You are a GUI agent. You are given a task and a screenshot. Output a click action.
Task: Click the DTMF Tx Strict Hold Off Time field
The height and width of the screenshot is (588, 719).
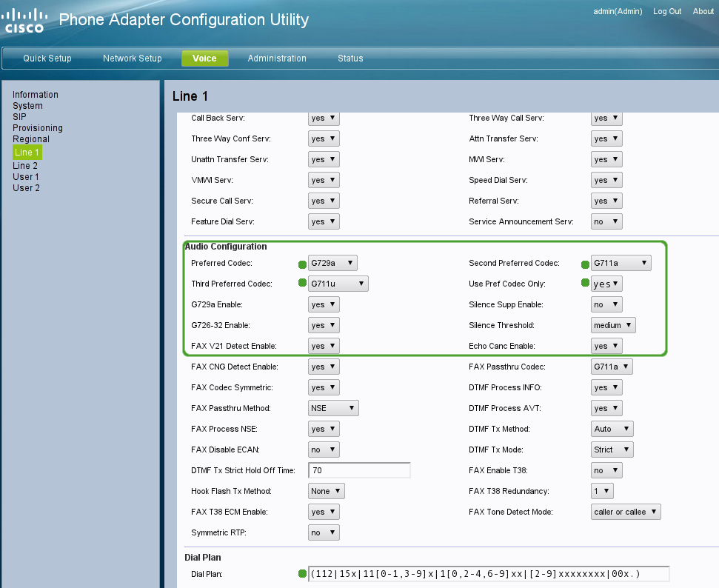pyautogui.click(x=359, y=470)
